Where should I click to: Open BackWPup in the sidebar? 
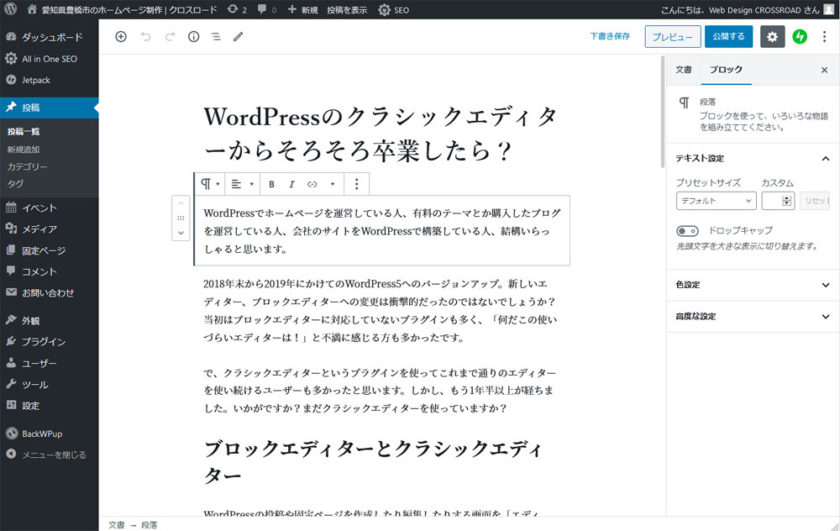(x=49, y=433)
